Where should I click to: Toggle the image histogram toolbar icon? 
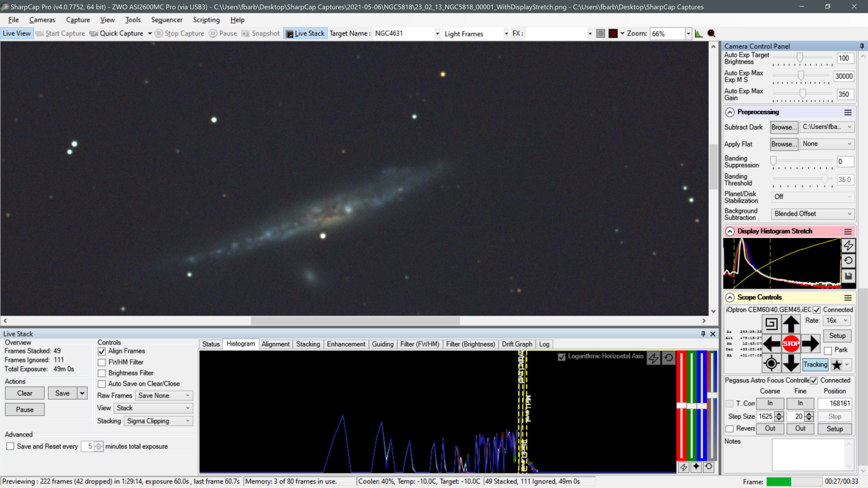699,34
